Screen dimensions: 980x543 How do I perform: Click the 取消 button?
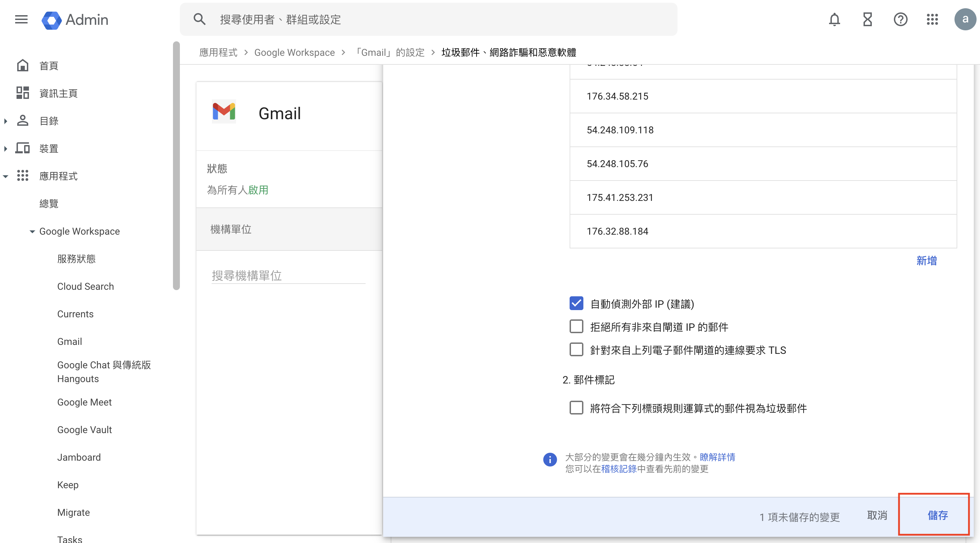(x=877, y=515)
